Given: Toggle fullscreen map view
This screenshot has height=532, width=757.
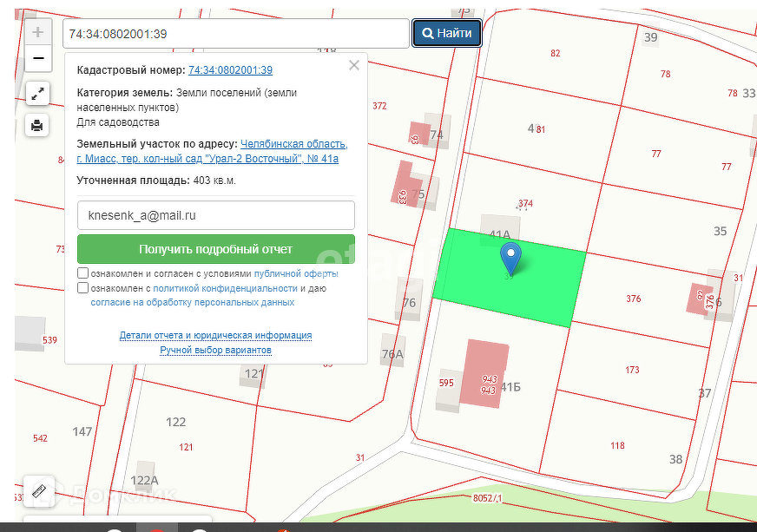Looking at the screenshot, I should tap(37, 93).
